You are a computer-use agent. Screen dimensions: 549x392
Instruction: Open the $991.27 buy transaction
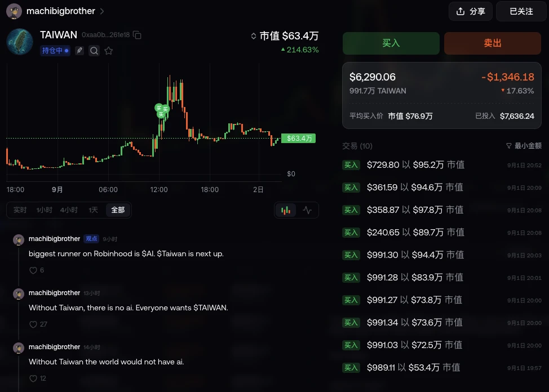pos(442,300)
